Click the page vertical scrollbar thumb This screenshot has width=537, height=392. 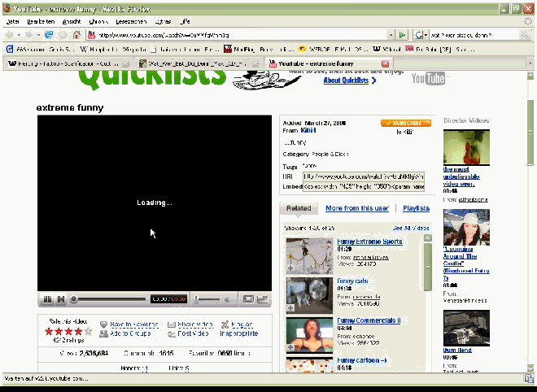pyautogui.click(x=530, y=132)
